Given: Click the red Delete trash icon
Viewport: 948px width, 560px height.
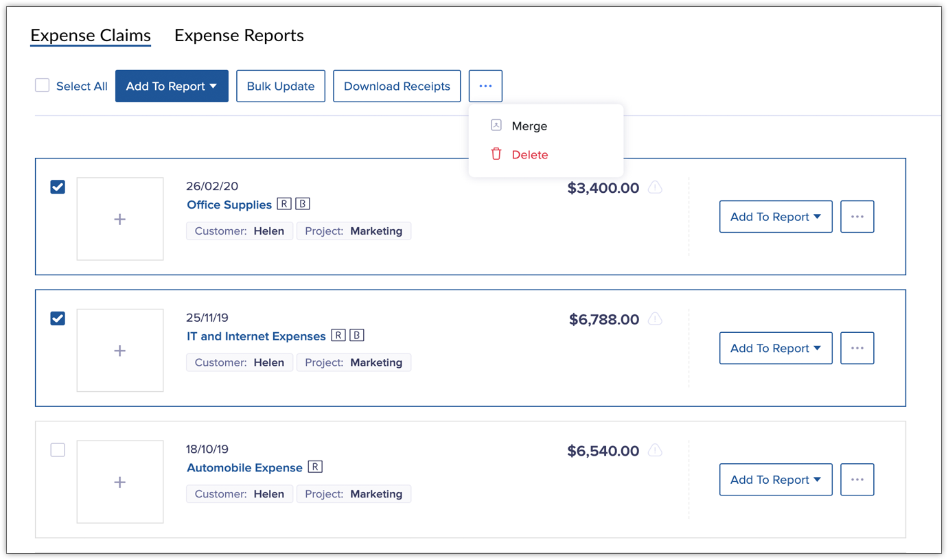Looking at the screenshot, I should click(x=496, y=154).
